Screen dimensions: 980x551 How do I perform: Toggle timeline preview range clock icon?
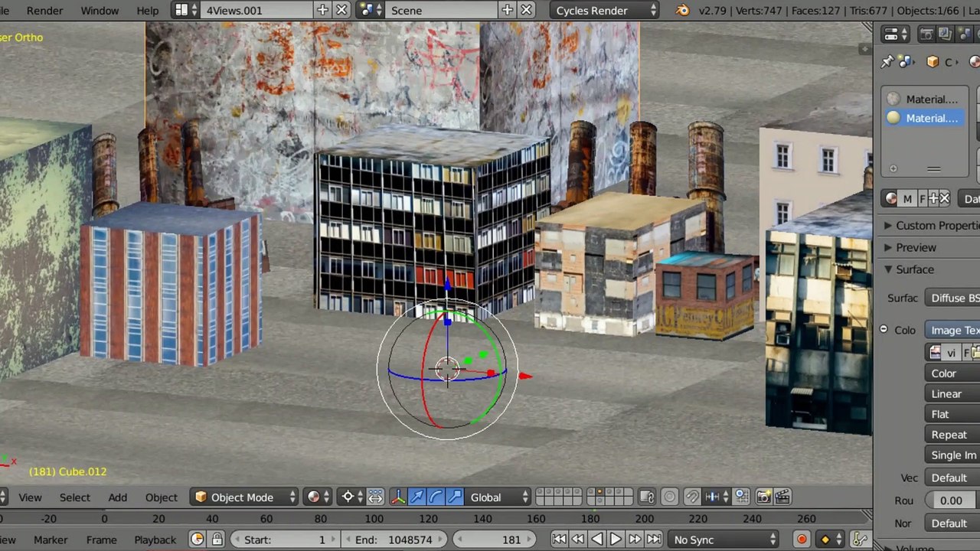(x=197, y=540)
